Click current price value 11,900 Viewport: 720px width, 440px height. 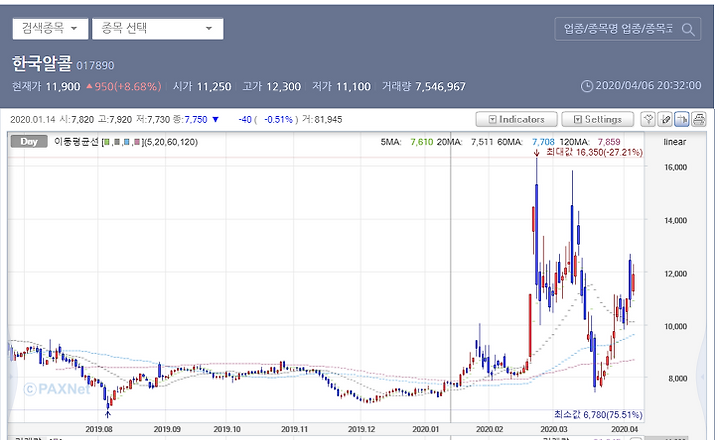63,86
